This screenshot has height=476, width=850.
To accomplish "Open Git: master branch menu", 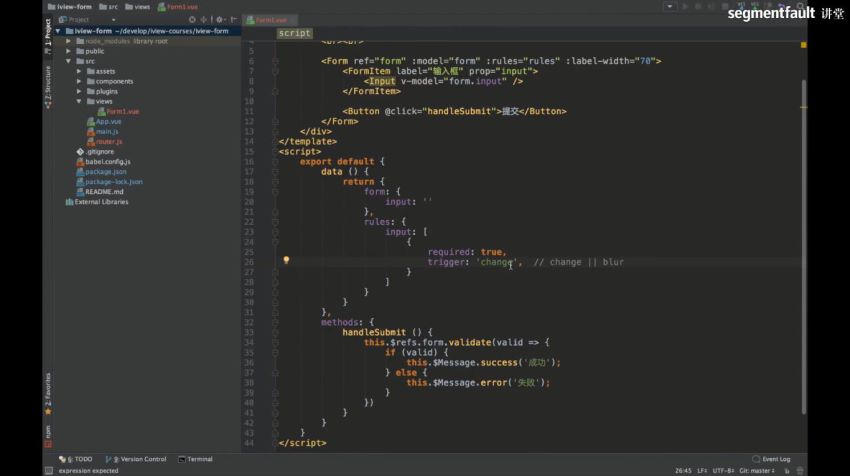I will coord(757,471).
